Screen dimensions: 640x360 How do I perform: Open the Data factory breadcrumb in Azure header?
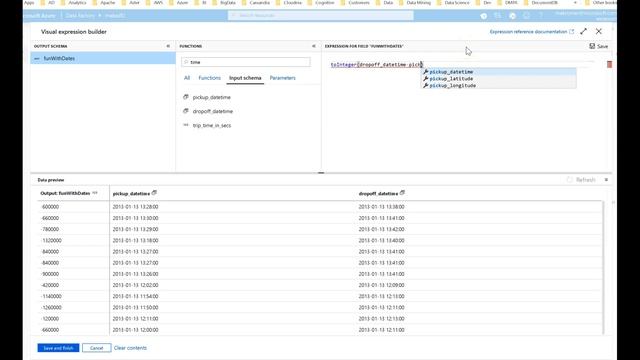pyautogui.click(x=80, y=16)
